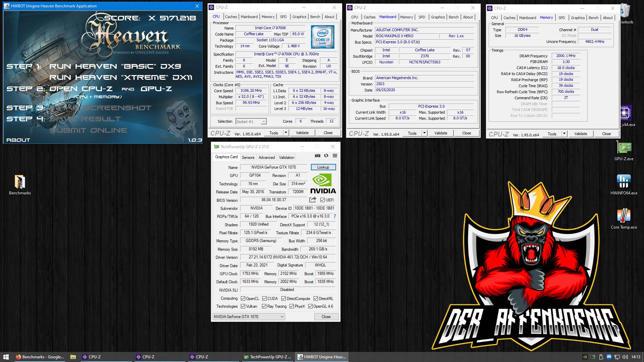
Task: Run Heaven Xtreme DX11 benchmark
Action: pos(121,77)
